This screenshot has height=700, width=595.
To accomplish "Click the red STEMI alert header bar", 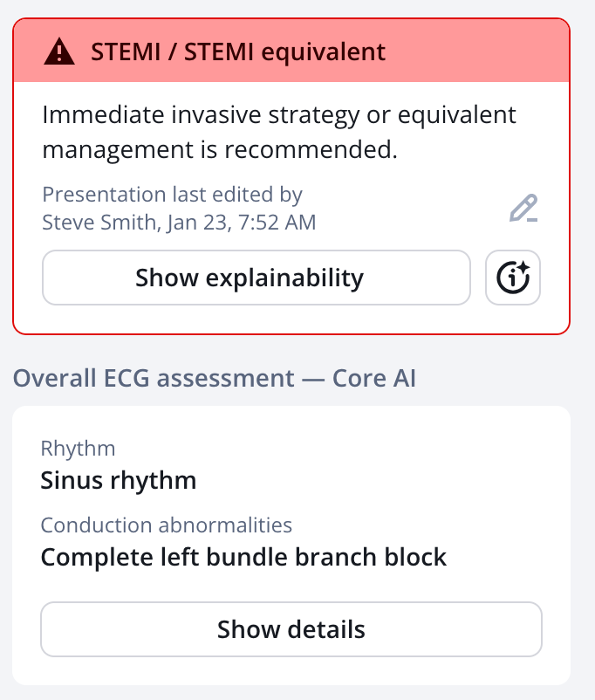I will pos(291,50).
